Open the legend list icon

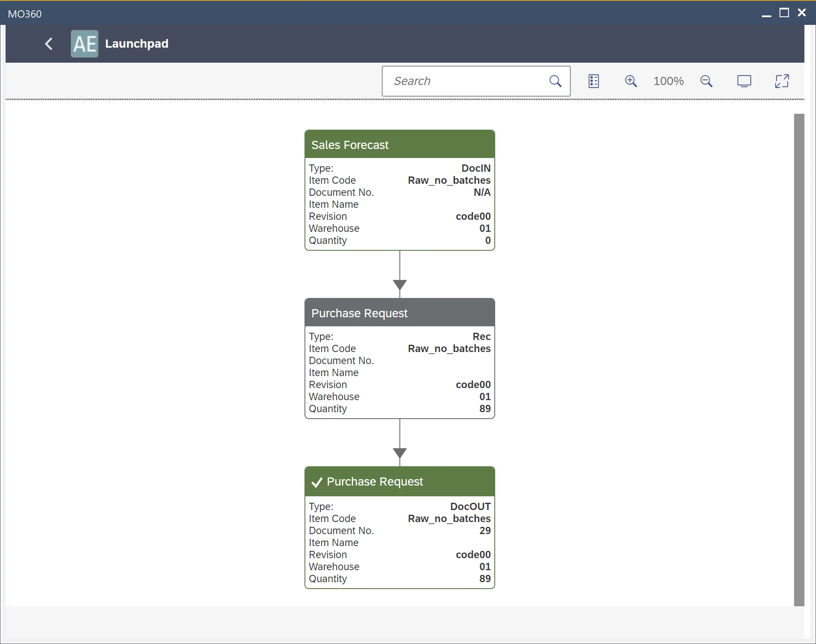coord(594,81)
